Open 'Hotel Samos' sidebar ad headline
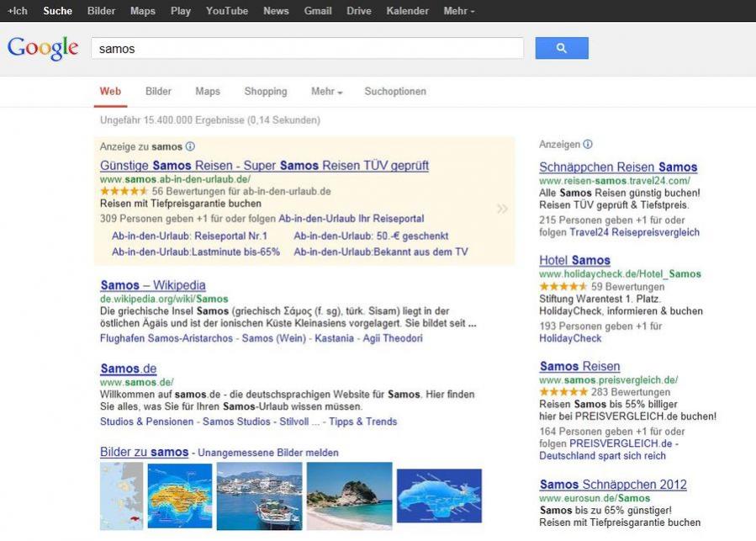Viewport: 756px width, 541px height. pyautogui.click(x=574, y=261)
